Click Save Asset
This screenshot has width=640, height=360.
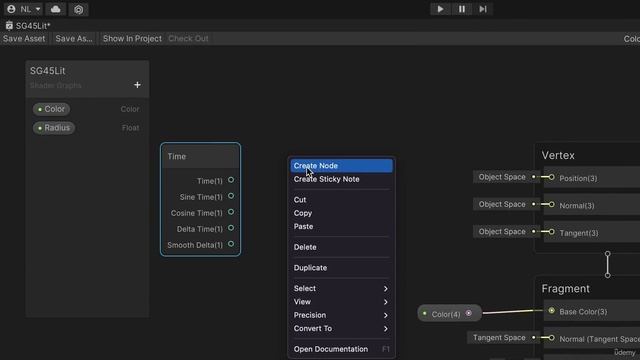coord(24,39)
